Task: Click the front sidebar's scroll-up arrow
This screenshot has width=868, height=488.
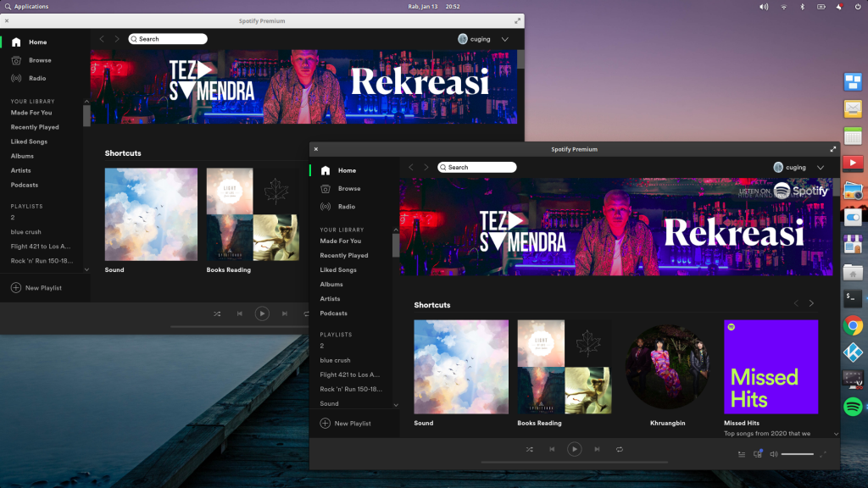Action: point(396,230)
